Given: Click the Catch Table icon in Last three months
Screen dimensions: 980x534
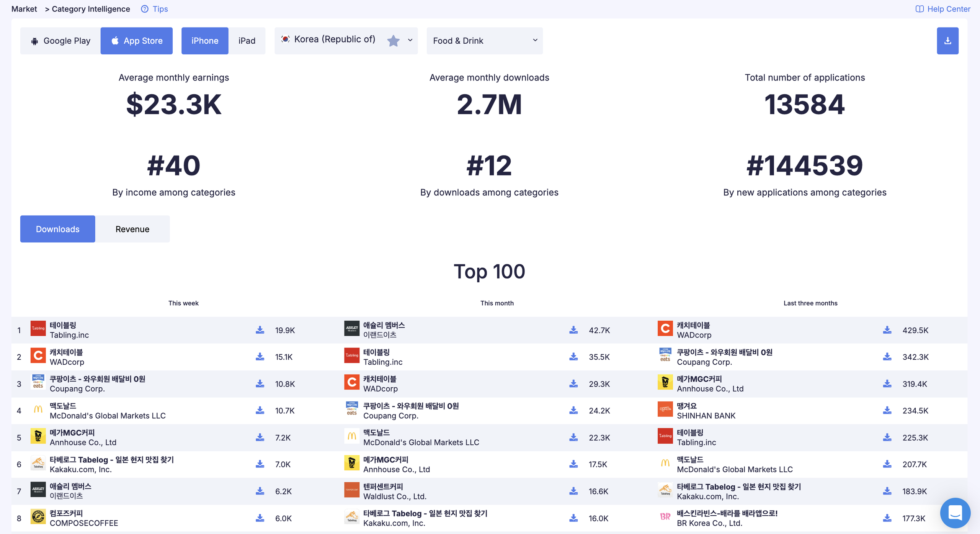Looking at the screenshot, I should [665, 328].
